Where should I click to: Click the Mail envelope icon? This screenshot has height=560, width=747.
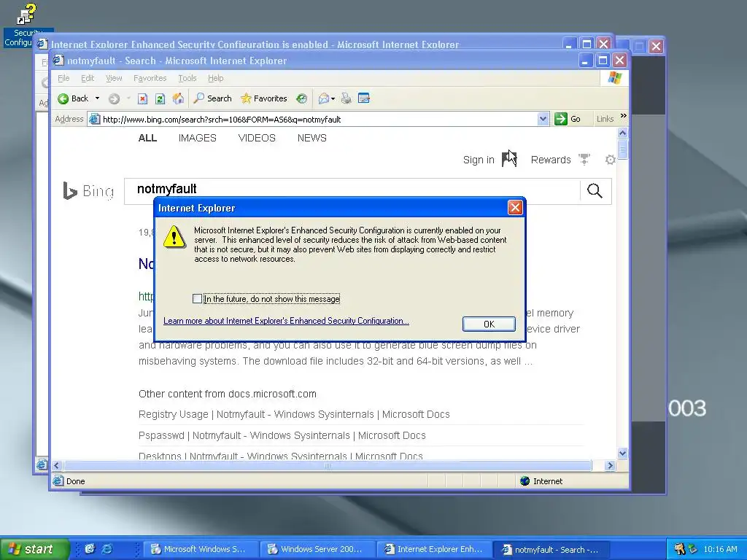click(x=323, y=98)
